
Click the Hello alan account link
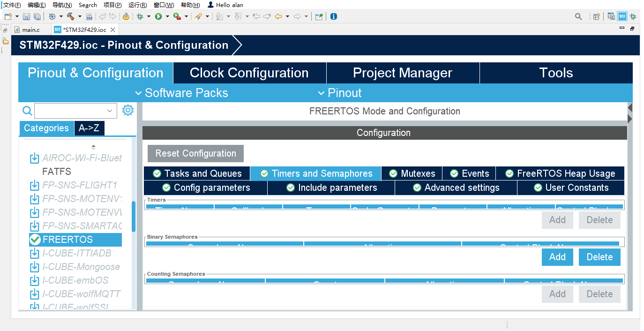point(225,5)
